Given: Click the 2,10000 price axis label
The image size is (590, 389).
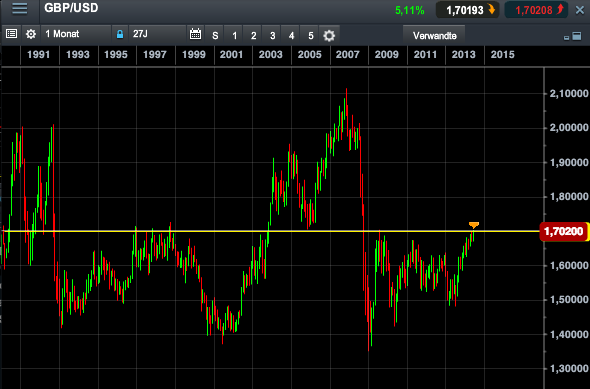Looking at the screenshot, I should point(569,93).
